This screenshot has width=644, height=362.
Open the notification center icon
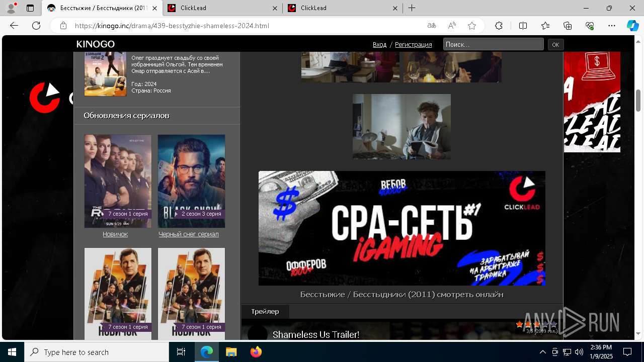pos(627,352)
